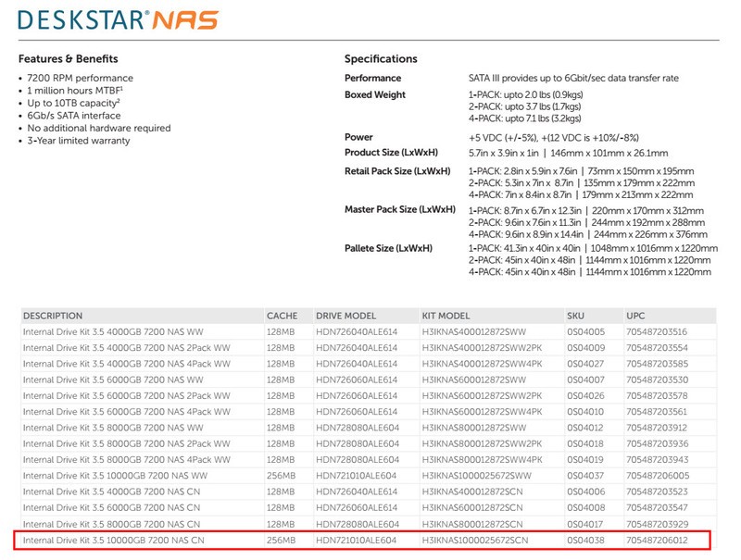Click '5.7in x 3.9in x 1in' product size
The height and width of the screenshot is (560, 741).
pos(504,153)
